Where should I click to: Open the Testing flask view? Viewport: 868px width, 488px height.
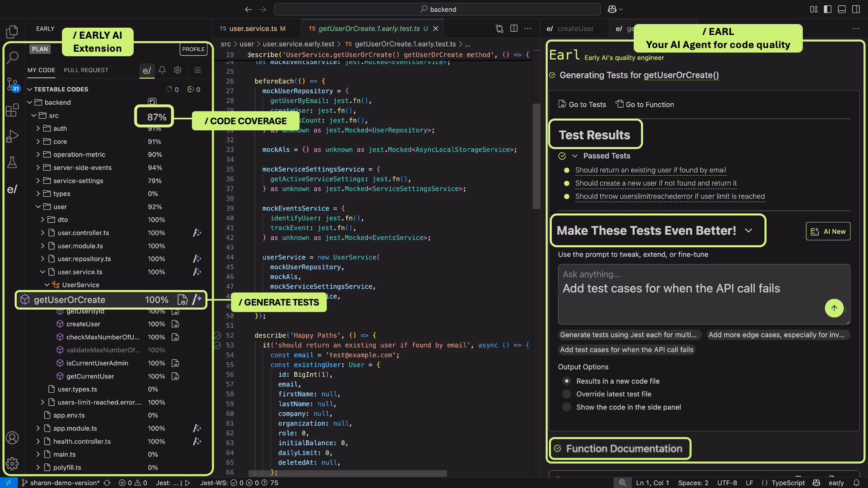pyautogui.click(x=12, y=162)
